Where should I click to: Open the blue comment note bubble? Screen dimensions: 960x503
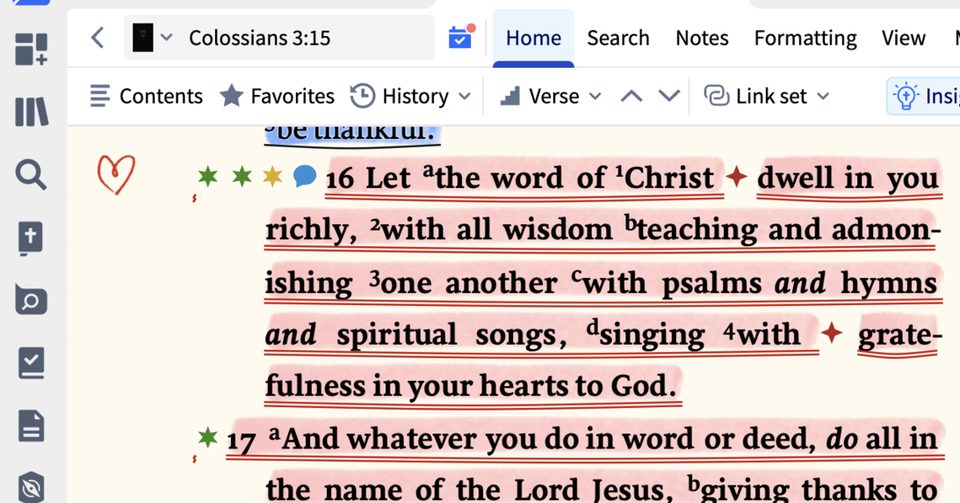click(x=304, y=176)
